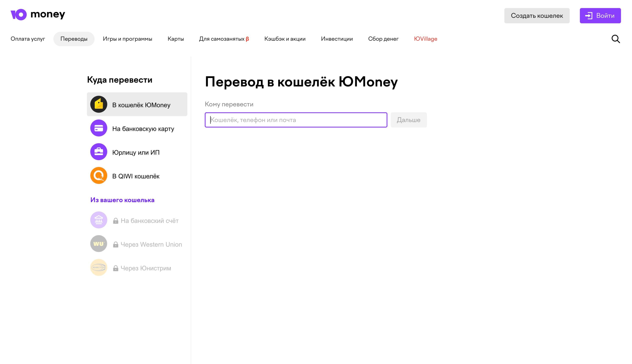Click the orange QIWI wallet icon
This screenshot has width=632, height=364.
coord(99,175)
